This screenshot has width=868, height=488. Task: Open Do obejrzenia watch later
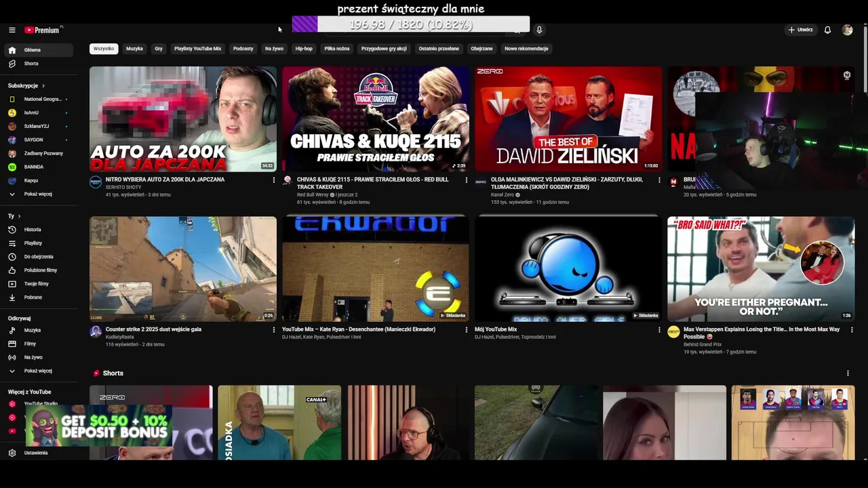coord(37,257)
